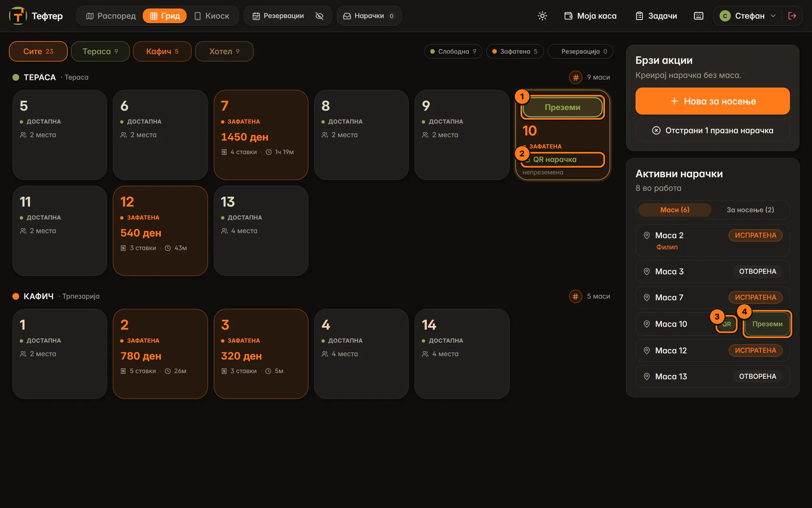Expand the Стефан user dropdown
This screenshot has width=812, height=508.
[747, 16]
